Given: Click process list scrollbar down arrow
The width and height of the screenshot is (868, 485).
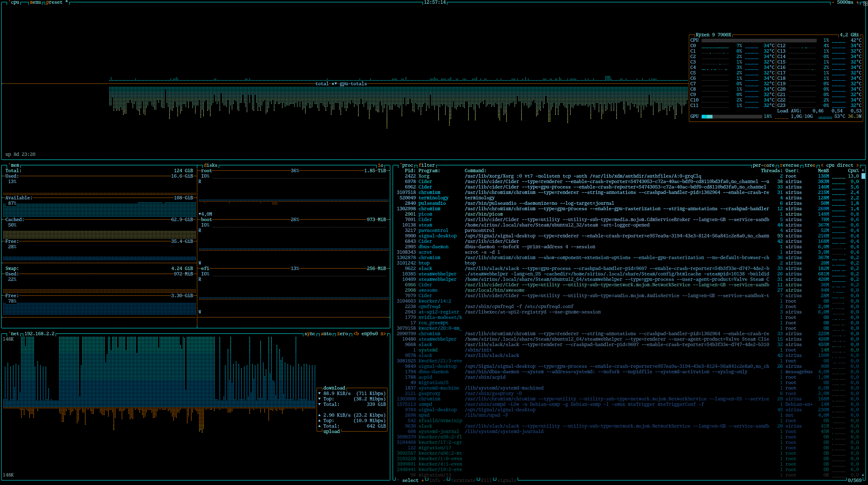Looking at the screenshot, I should (x=863, y=475).
